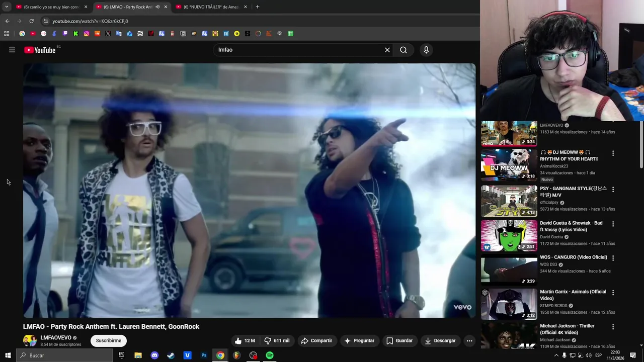This screenshot has width=644, height=362.
Task: Open Windows Start menu
Action: pos(8,355)
